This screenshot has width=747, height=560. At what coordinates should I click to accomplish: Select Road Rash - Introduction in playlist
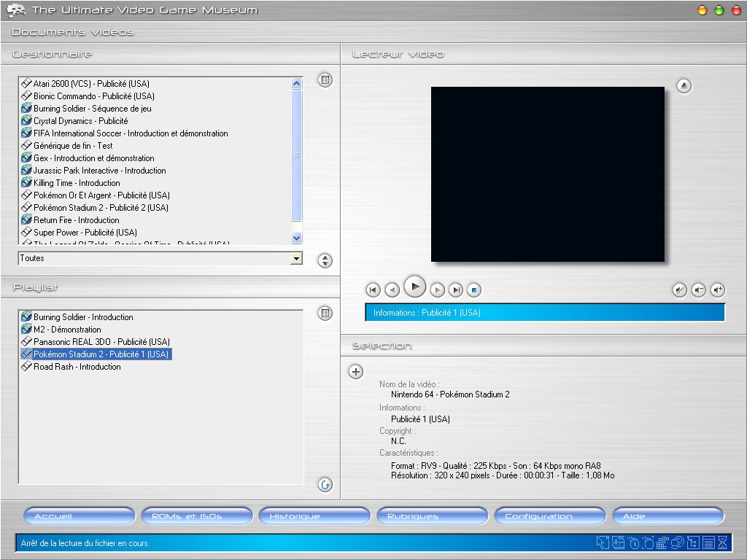[x=71, y=366]
